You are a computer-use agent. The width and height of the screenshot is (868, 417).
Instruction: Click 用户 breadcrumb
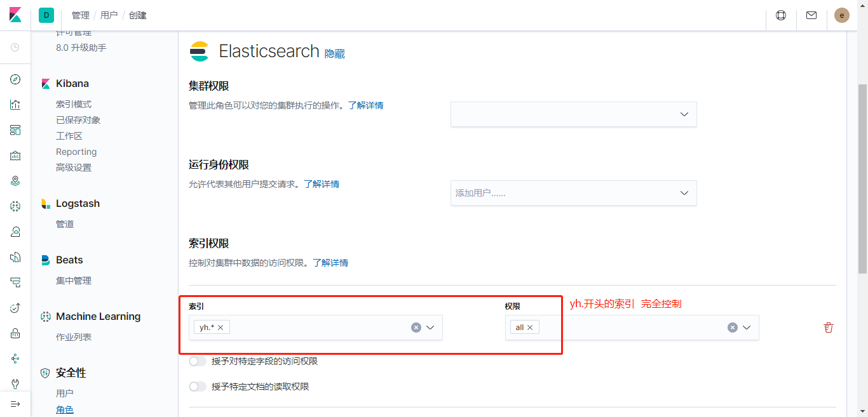point(109,15)
